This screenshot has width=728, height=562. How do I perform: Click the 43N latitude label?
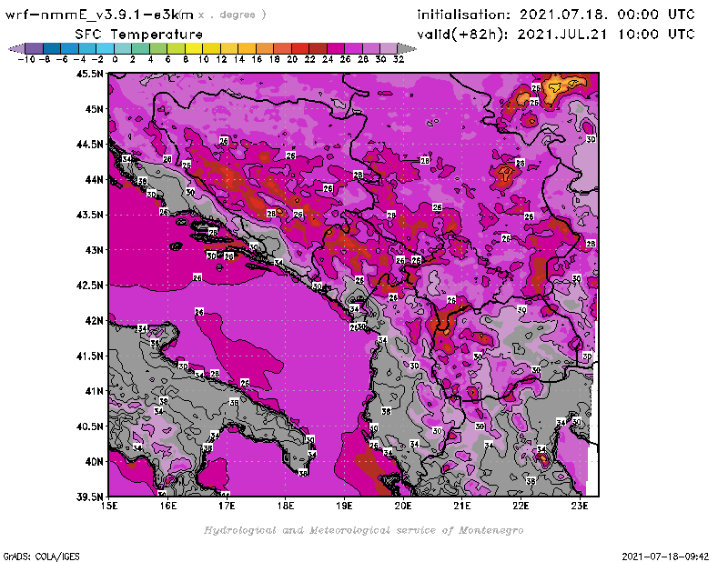click(94, 250)
